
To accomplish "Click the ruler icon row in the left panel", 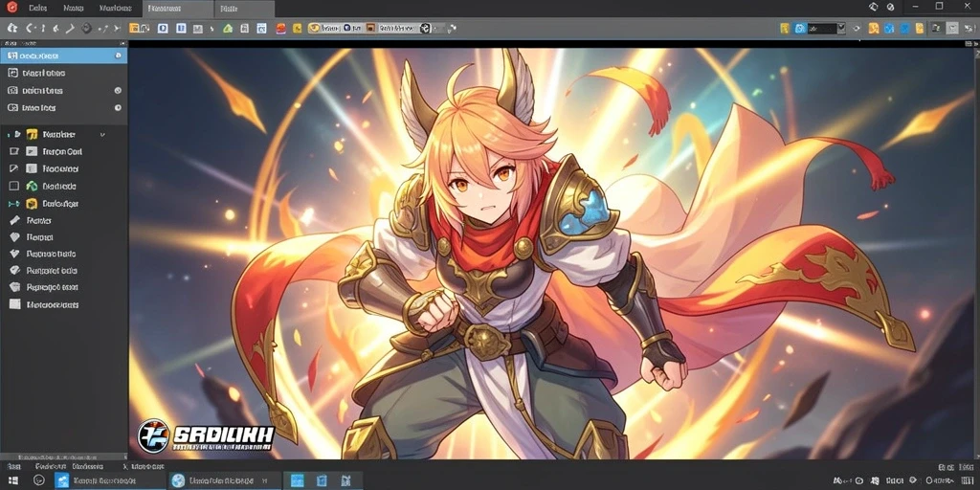I will (38, 221).
